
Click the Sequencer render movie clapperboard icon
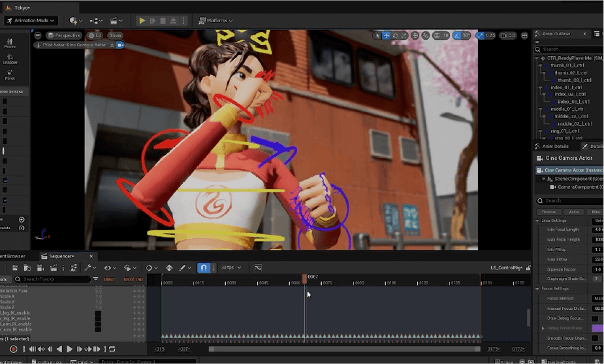tap(53, 268)
